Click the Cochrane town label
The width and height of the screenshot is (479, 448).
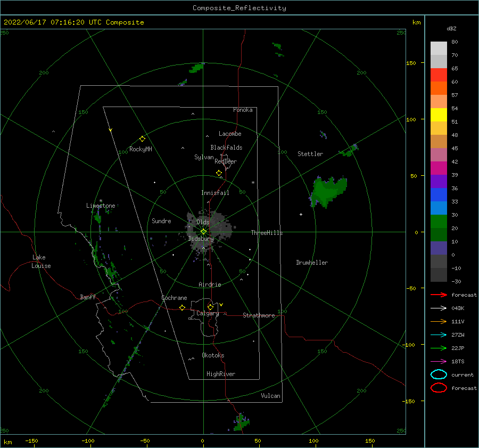pyautogui.click(x=174, y=298)
